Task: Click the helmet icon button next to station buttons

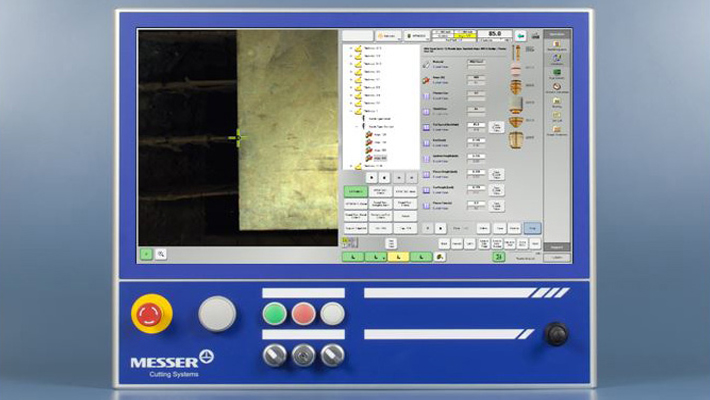Action: 439,257
